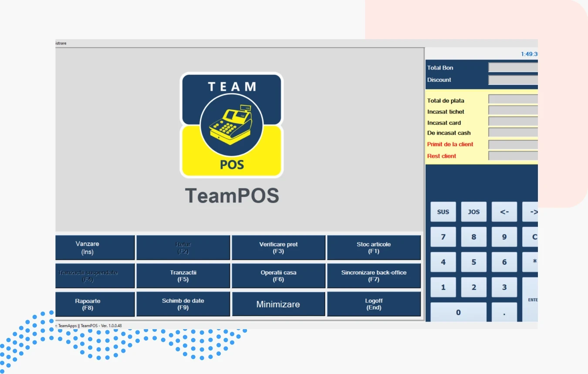
Task: Tap keypad digit 0
Action: point(458,312)
